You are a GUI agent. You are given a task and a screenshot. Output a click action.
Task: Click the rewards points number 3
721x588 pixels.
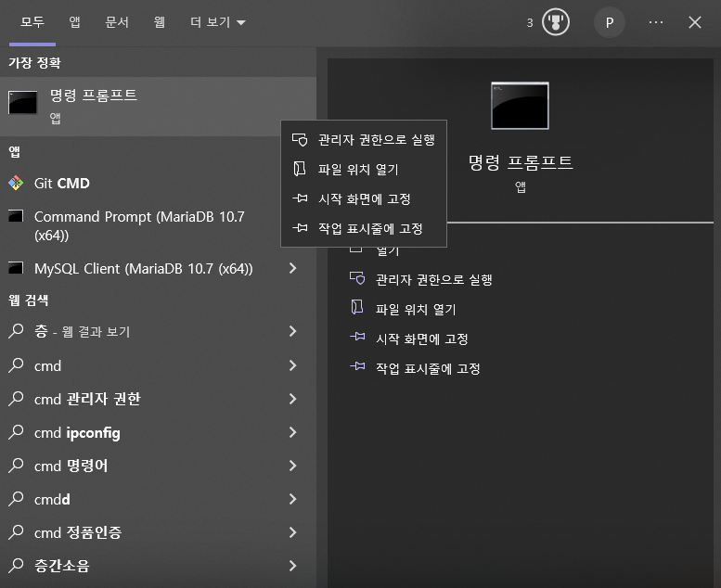pos(530,22)
